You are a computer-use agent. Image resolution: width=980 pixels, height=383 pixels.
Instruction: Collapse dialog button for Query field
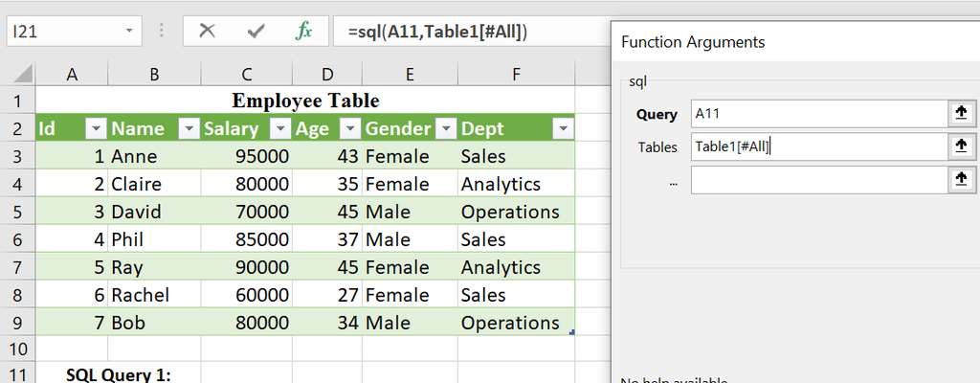(960, 114)
